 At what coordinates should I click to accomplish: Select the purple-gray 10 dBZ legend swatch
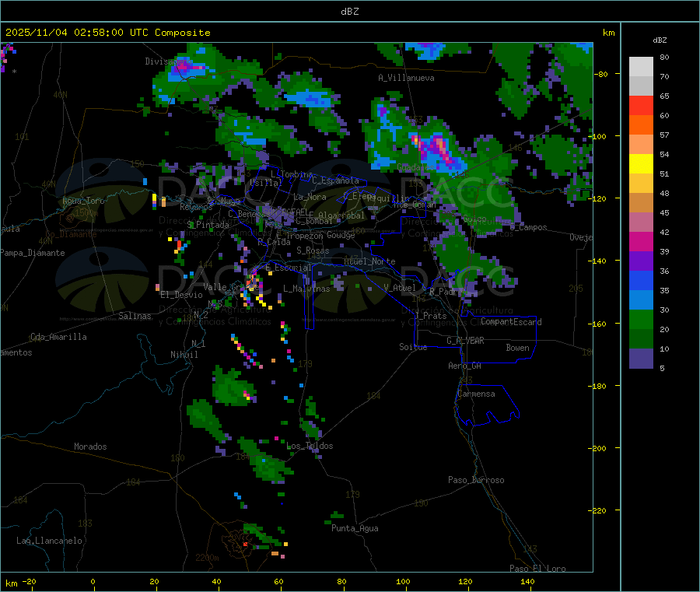tap(641, 359)
